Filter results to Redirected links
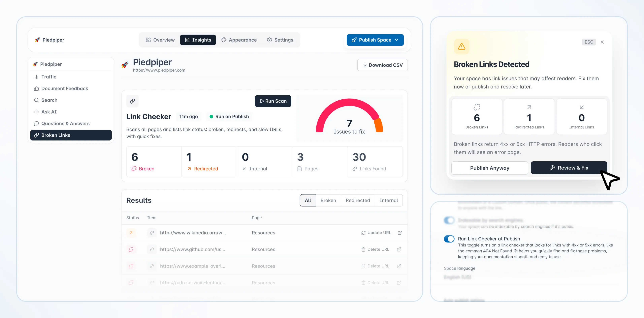Image resolution: width=644 pixels, height=318 pixels. click(x=358, y=200)
